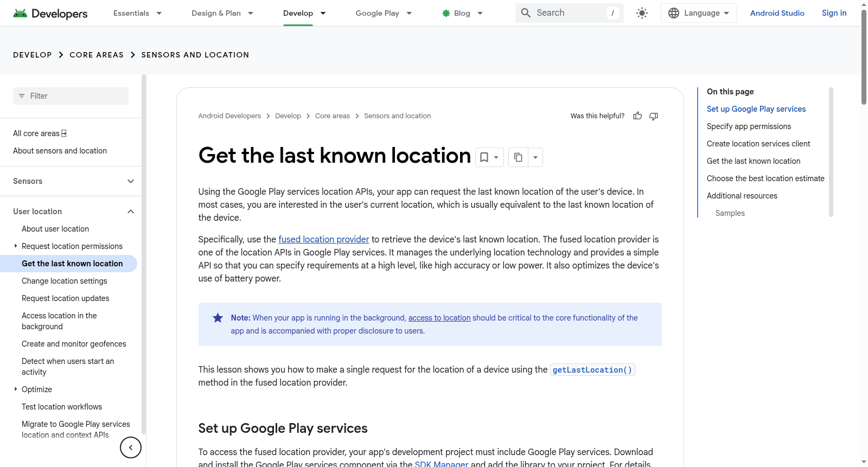Focus the sidebar Filter field
Screen dimensions: 868x467
71,96
